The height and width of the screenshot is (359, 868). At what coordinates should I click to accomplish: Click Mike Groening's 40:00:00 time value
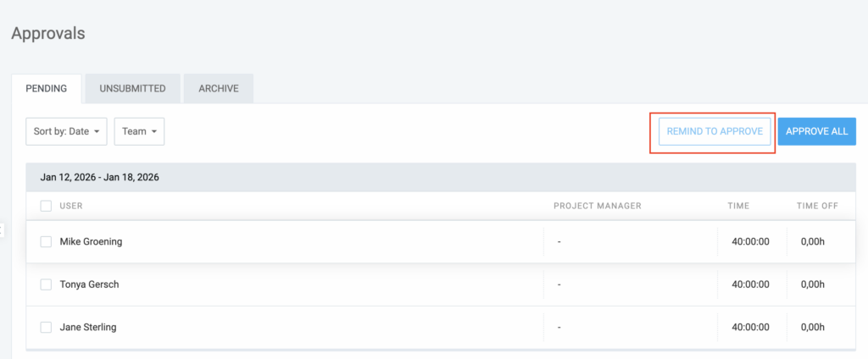[750, 241]
